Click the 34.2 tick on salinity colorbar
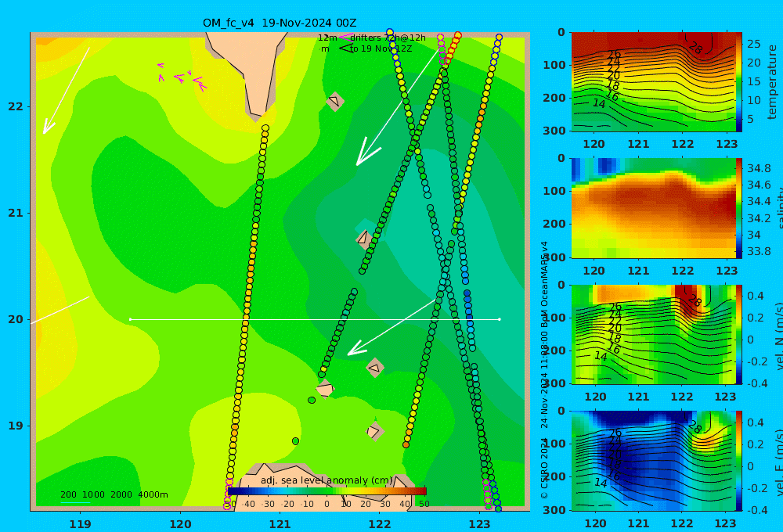Viewport: 783px width, 532px height. 759,218
